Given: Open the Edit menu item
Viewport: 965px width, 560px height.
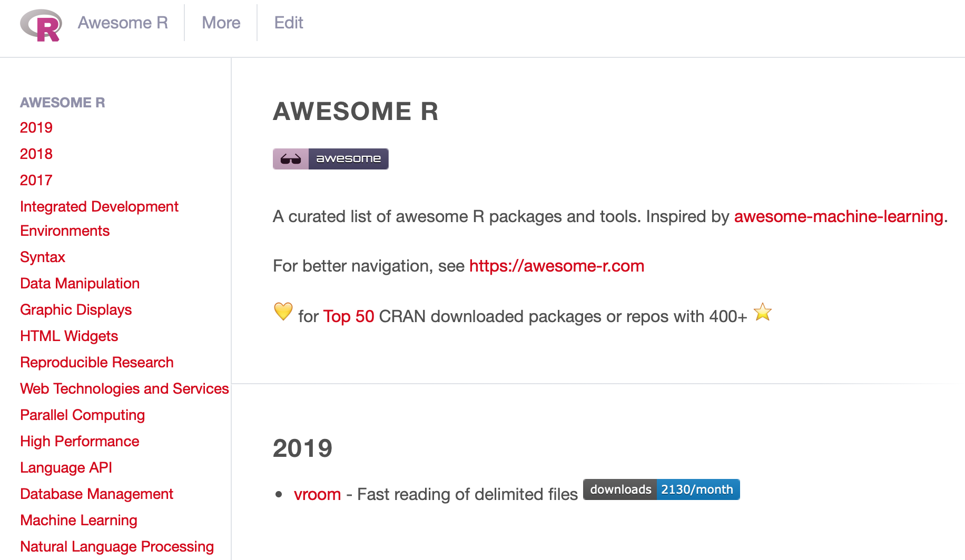Looking at the screenshot, I should [x=289, y=23].
